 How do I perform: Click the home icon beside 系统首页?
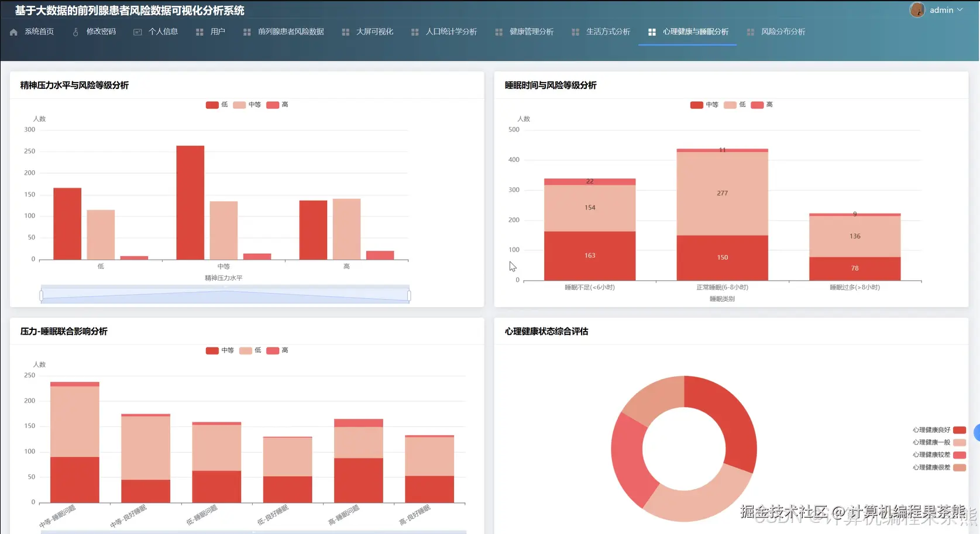tap(13, 32)
